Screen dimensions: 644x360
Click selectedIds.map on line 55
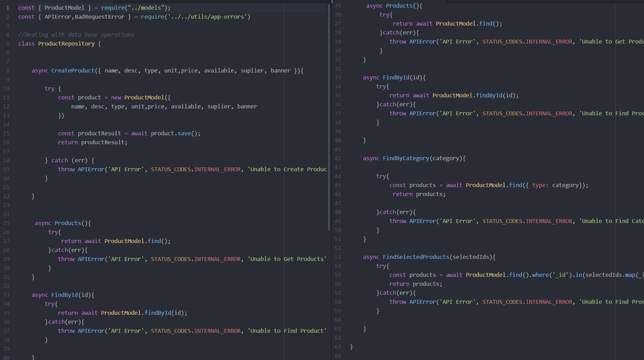pos(610,275)
